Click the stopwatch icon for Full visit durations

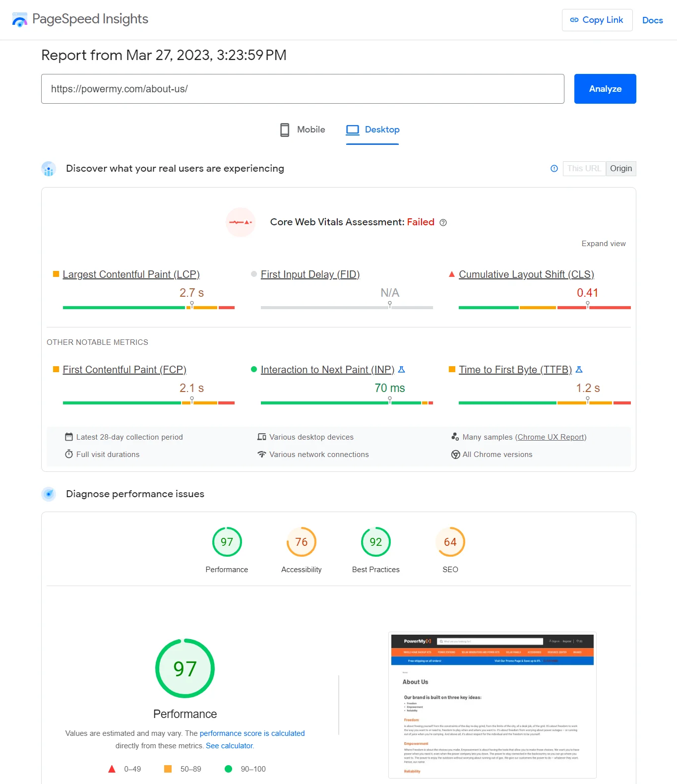69,454
